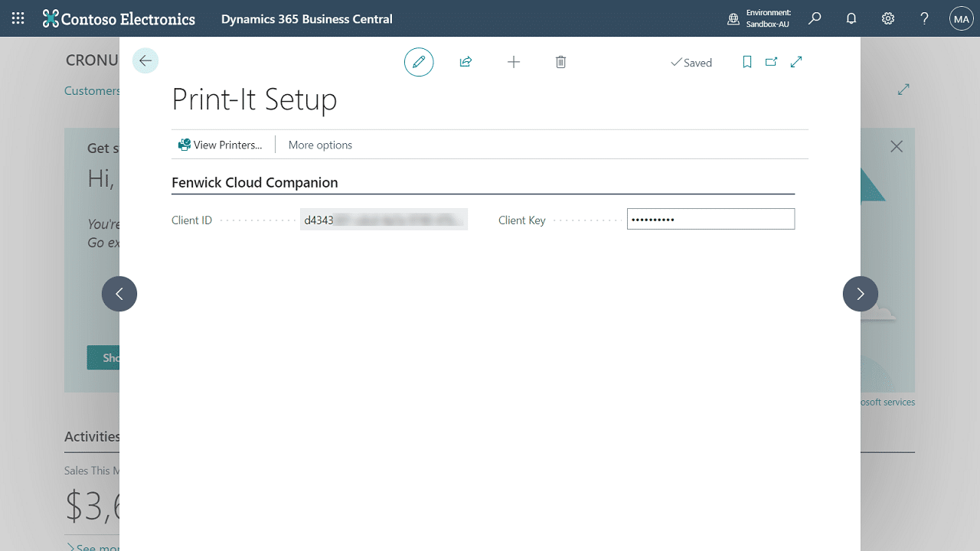Open the app launcher waffle menu

pyautogui.click(x=18, y=18)
